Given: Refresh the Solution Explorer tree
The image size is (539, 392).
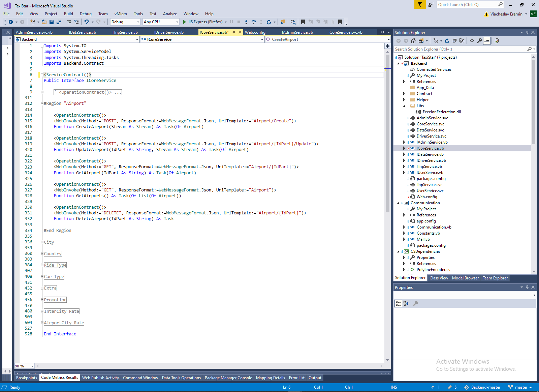Looking at the screenshot, I should (x=447, y=41).
